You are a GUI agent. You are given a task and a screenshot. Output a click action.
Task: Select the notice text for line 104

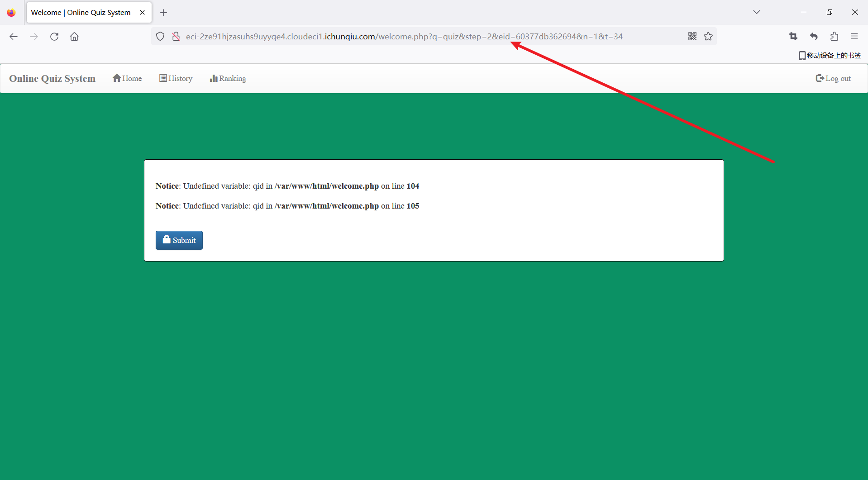pyautogui.click(x=287, y=186)
